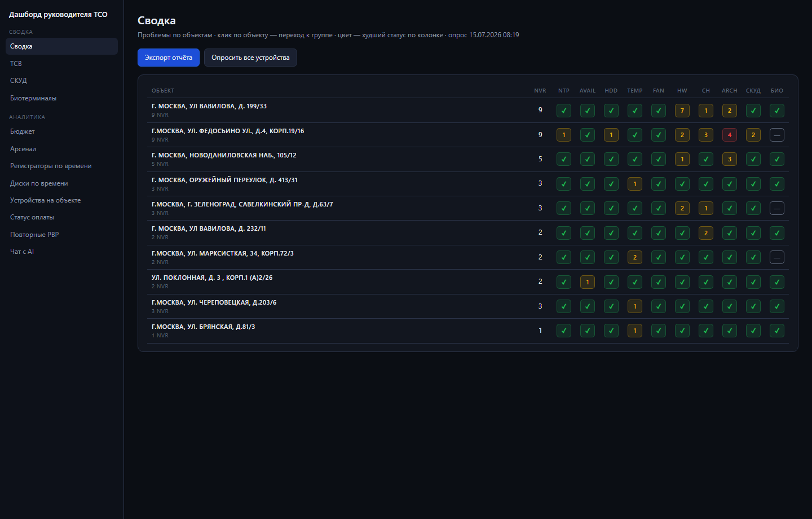Click TEMP badge 2 on Марксисткая row
The width and height of the screenshot is (812, 519).
[634, 257]
